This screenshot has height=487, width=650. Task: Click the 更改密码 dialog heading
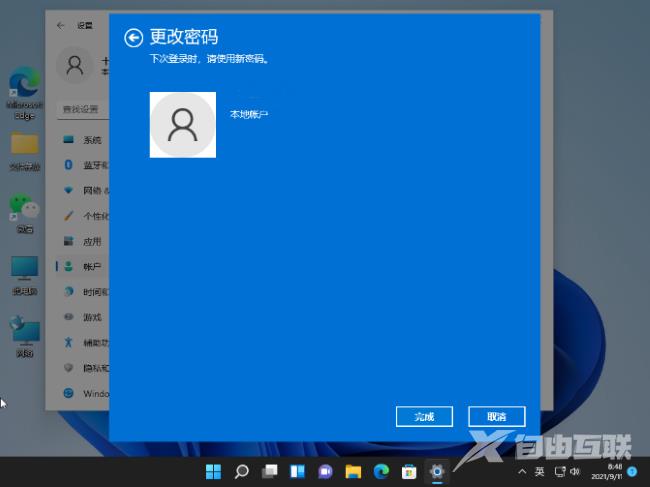coord(184,36)
